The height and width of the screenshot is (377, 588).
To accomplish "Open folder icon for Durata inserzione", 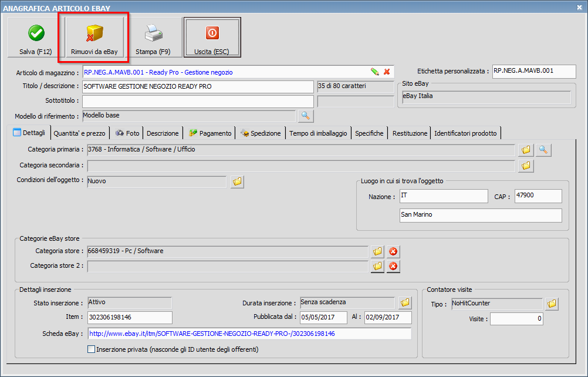I will click(x=404, y=303).
